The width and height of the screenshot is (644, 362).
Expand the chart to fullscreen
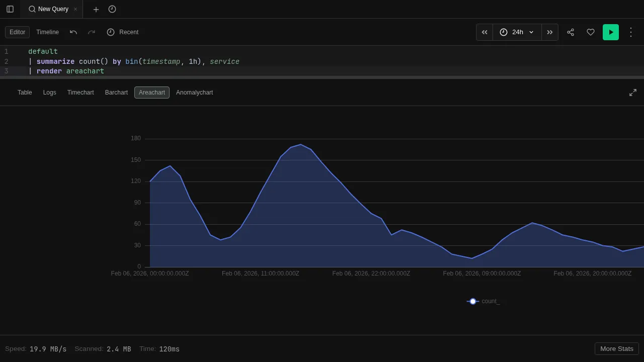point(633,93)
